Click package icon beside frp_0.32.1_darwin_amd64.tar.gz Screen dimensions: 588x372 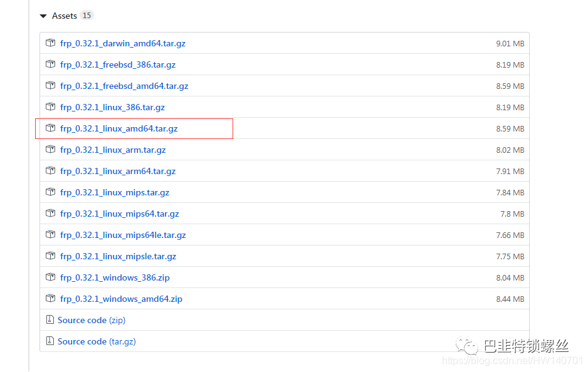(x=50, y=43)
